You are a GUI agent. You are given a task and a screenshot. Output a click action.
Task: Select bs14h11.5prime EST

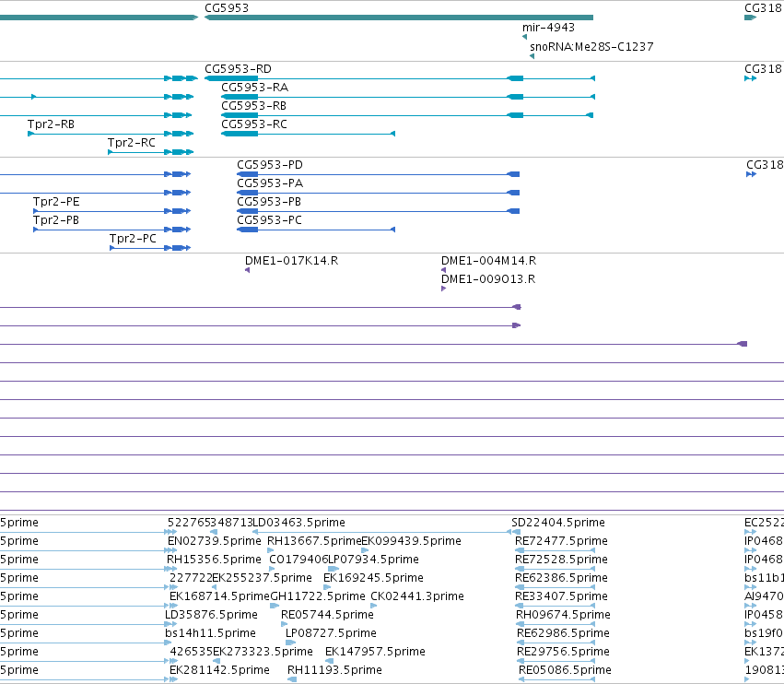click(210, 633)
